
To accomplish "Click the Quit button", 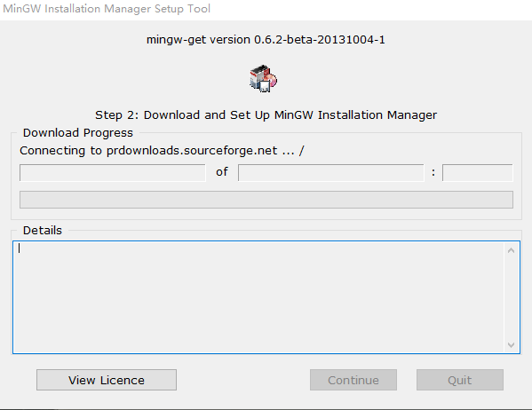I will [460, 380].
